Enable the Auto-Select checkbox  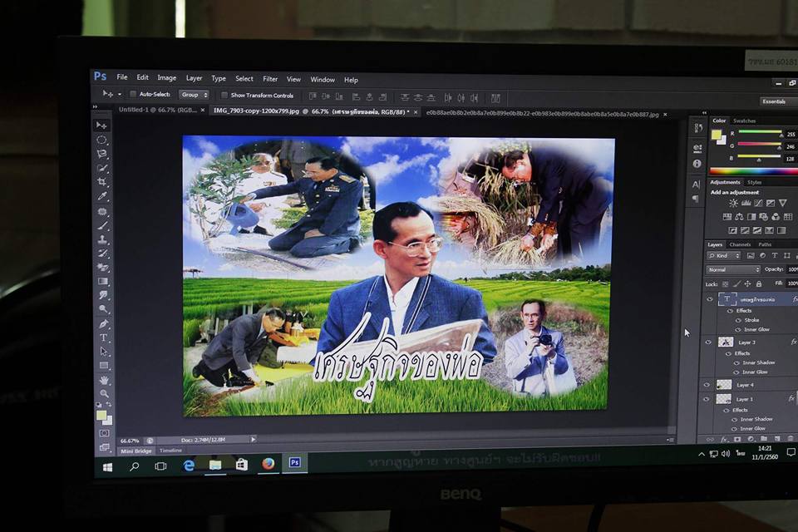pyautogui.click(x=132, y=95)
